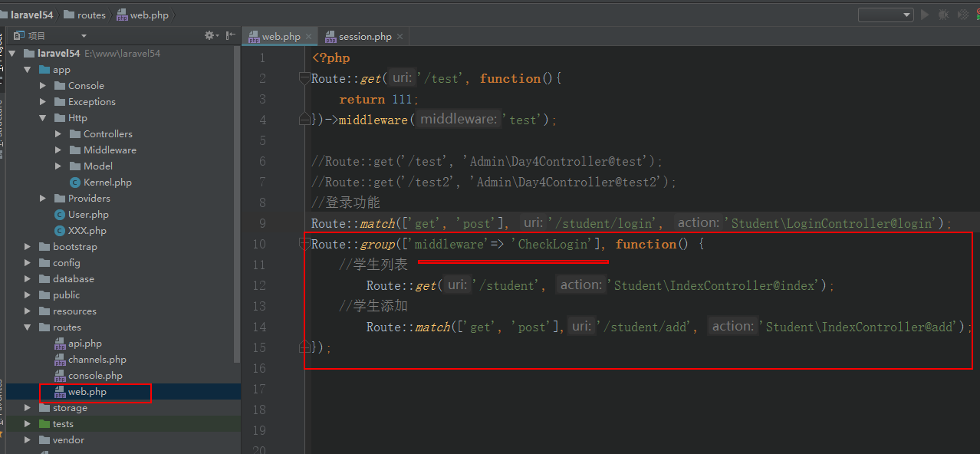
Task: Select the web.php editor tab
Action: click(280, 37)
